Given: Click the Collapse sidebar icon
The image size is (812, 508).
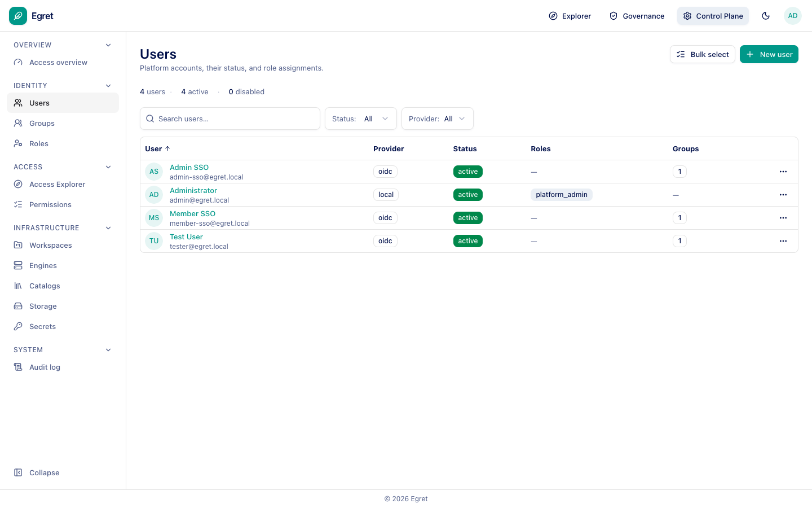Looking at the screenshot, I should (18, 472).
